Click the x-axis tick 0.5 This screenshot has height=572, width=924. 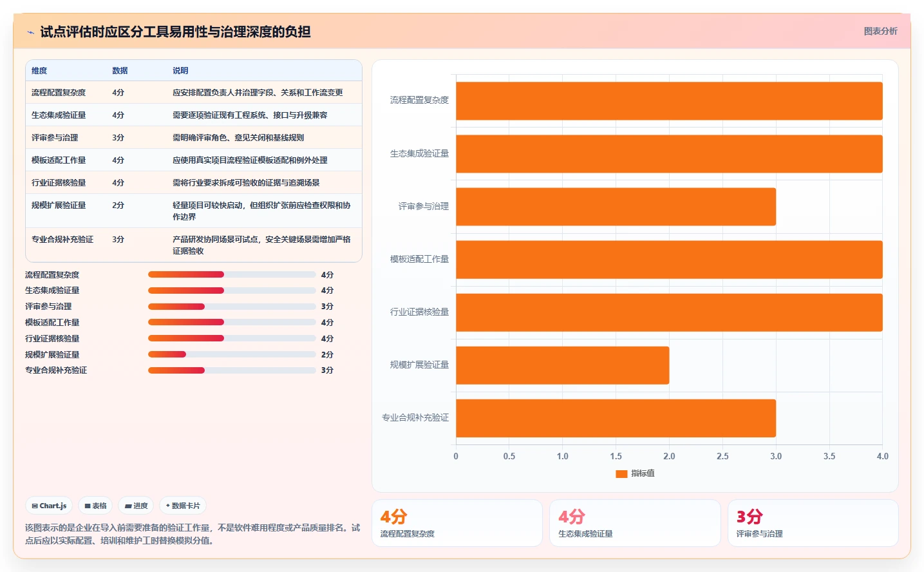point(509,456)
